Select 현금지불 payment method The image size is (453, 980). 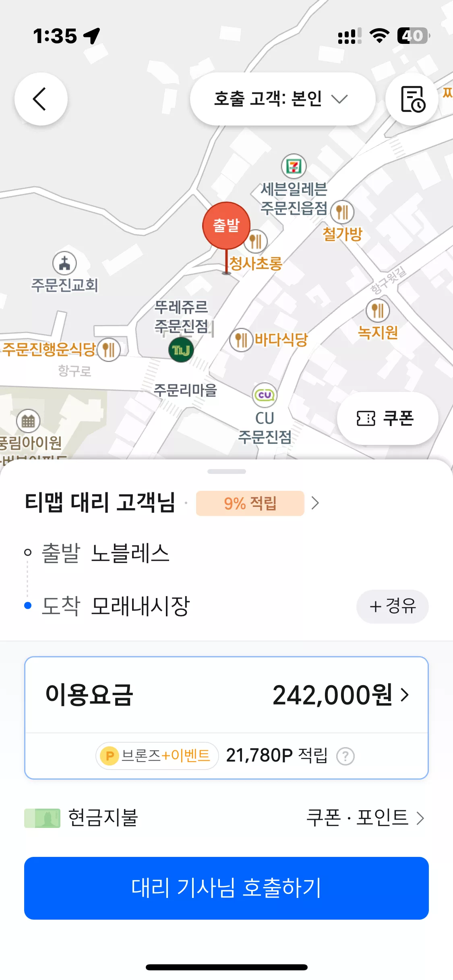(81, 818)
